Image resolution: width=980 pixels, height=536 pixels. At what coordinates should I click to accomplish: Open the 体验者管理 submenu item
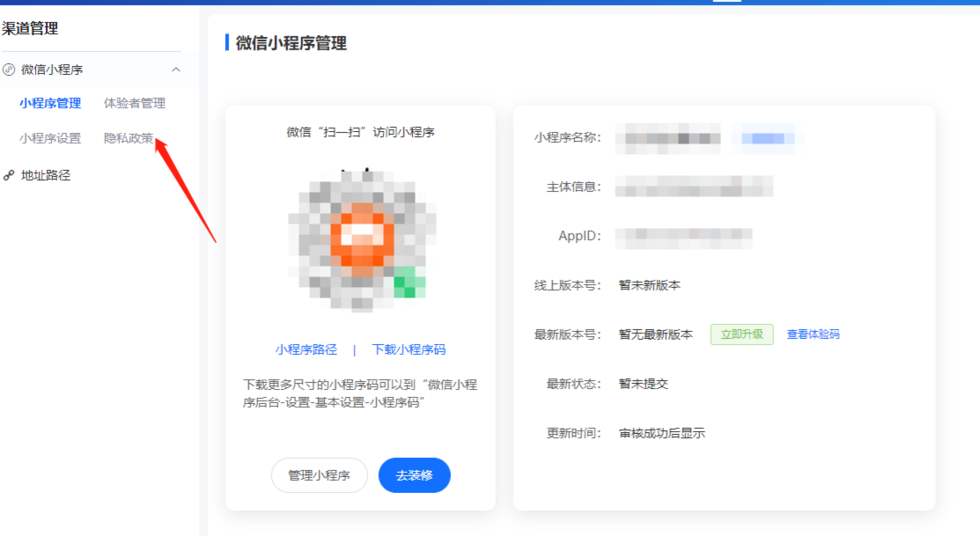tap(135, 103)
